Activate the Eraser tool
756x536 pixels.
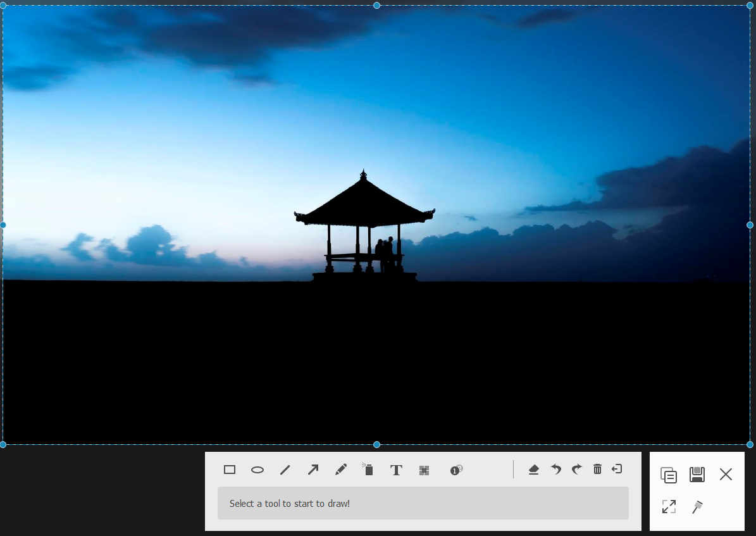pyautogui.click(x=533, y=470)
